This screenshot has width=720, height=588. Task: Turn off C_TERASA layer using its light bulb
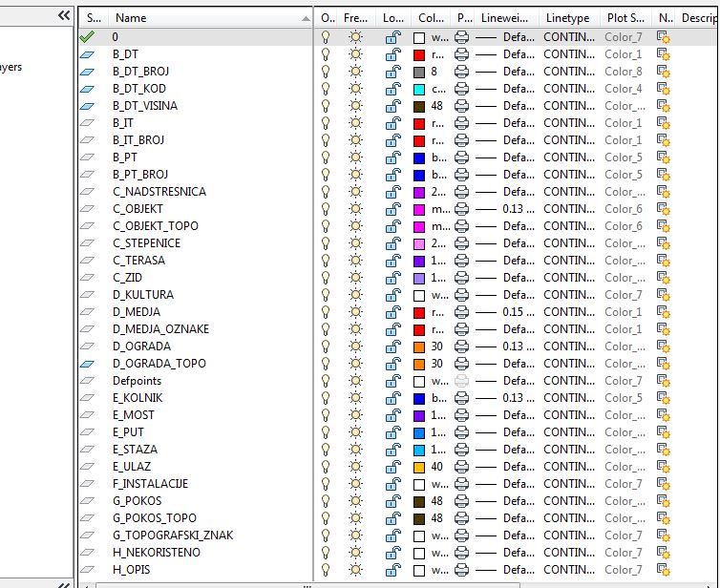(326, 261)
